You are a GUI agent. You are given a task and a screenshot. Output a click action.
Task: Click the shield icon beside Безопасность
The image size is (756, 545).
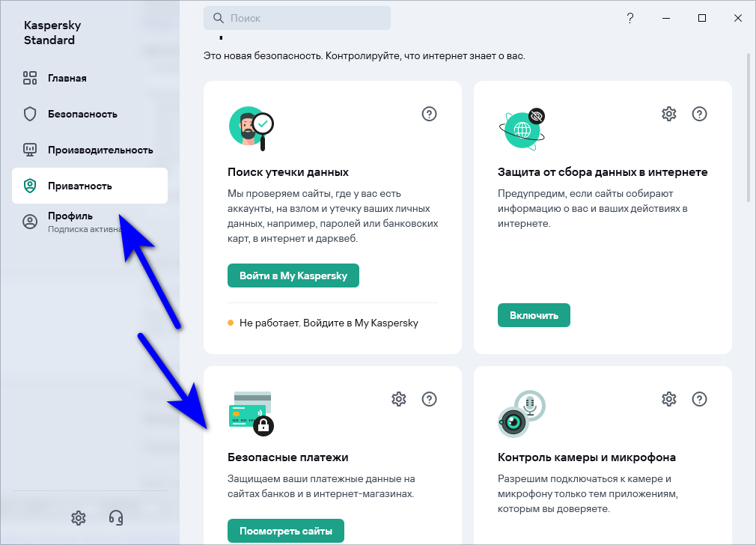[30, 115]
